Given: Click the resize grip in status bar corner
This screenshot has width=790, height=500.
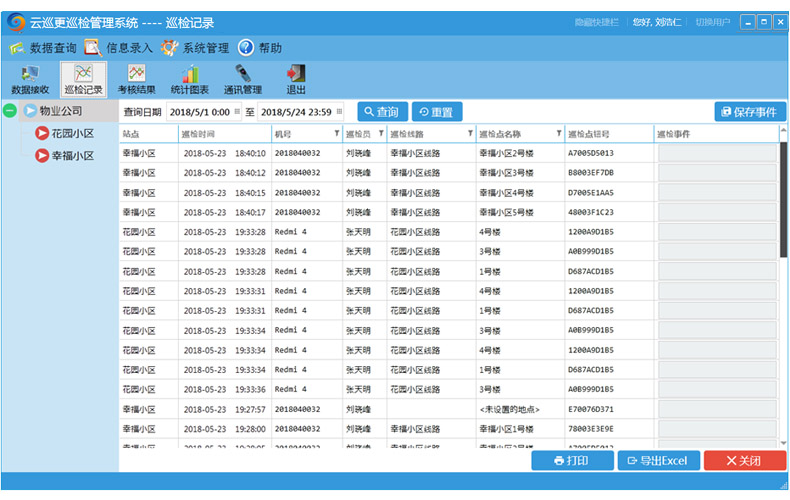Looking at the screenshot, I should [x=783, y=485].
